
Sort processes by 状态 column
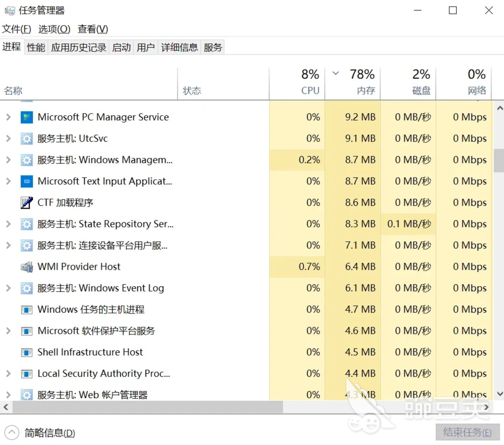(x=223, y=84)
